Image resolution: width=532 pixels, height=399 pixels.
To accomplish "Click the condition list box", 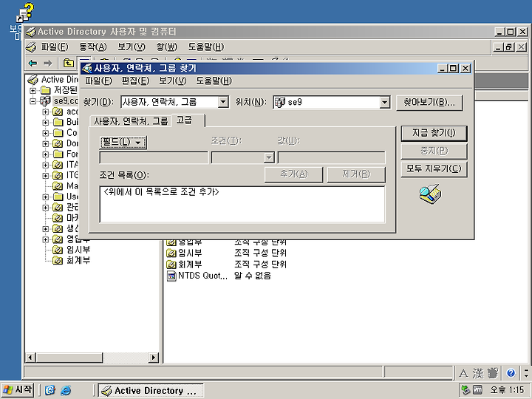I will point(242,204).
